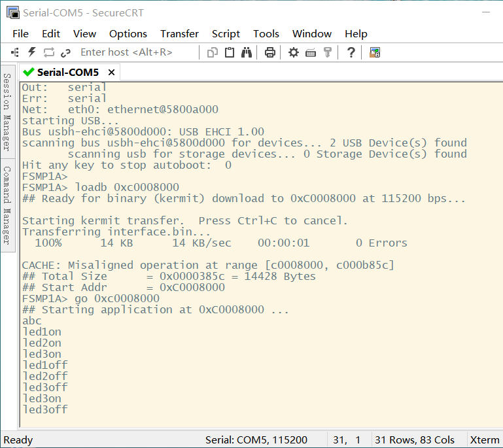Screen dimensions: 503x448
Task: Expand the Command Manager side panel
Action: pyautogui.click(x=8, y=205)
